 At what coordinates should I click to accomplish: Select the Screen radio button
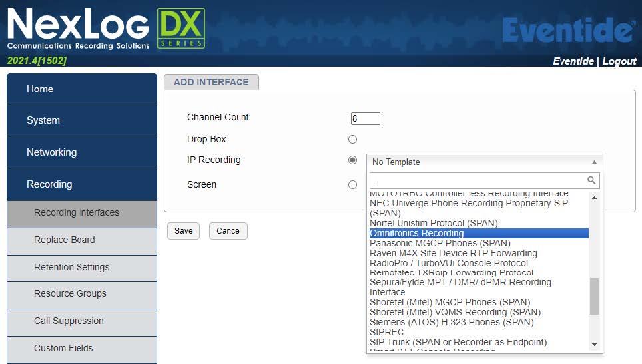pos(352,185)
